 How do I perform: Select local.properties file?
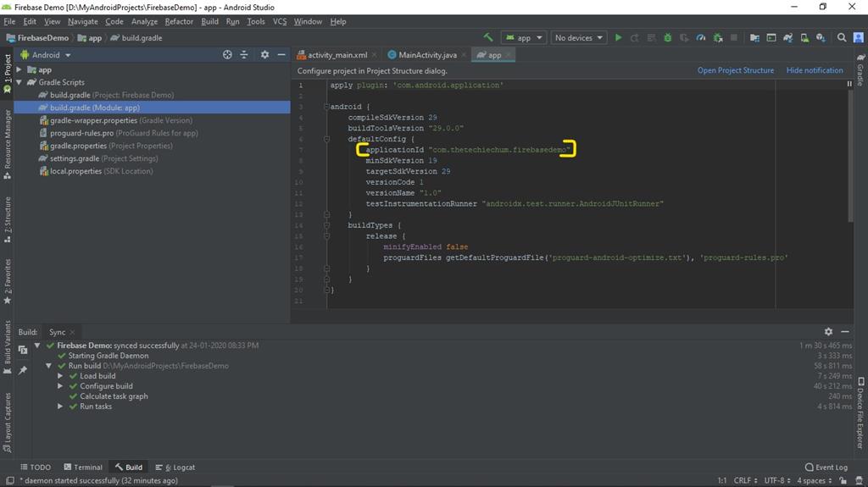(96, 171)
